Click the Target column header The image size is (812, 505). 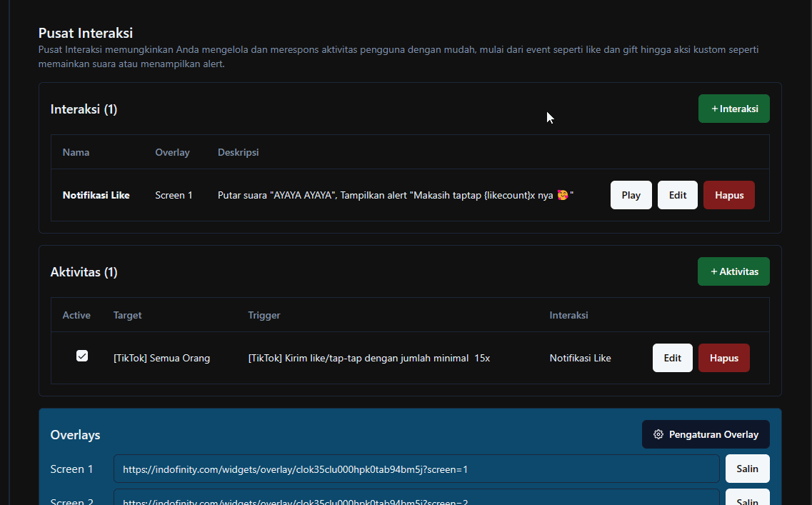pyautogui.click(x=127, y=315)
